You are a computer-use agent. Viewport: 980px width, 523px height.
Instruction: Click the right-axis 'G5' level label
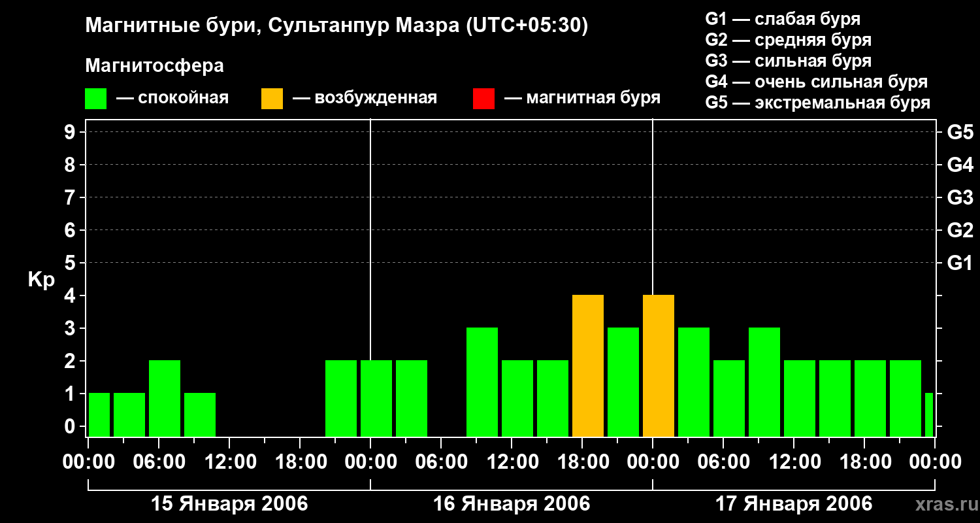pos(960,133)
